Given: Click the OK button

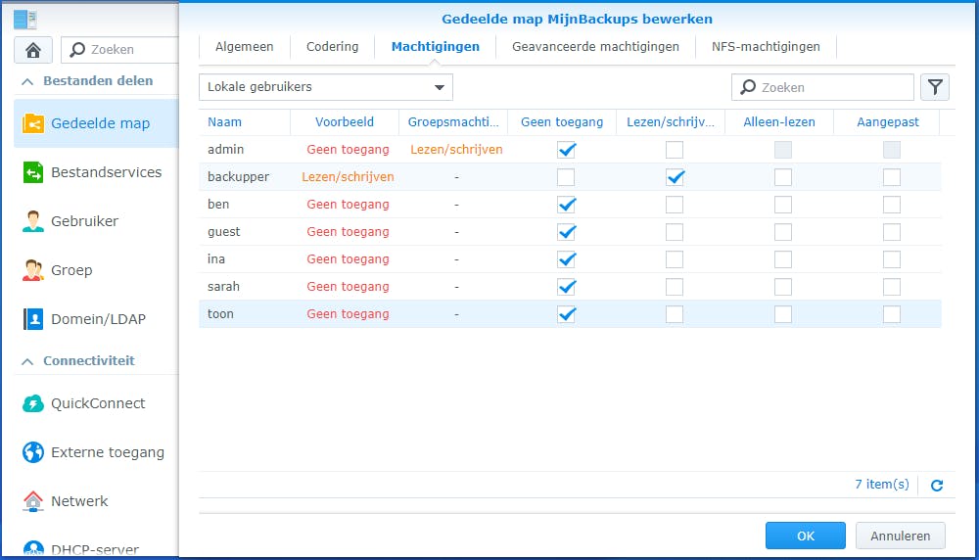Looking at the screenshot, I should [805, 536].
